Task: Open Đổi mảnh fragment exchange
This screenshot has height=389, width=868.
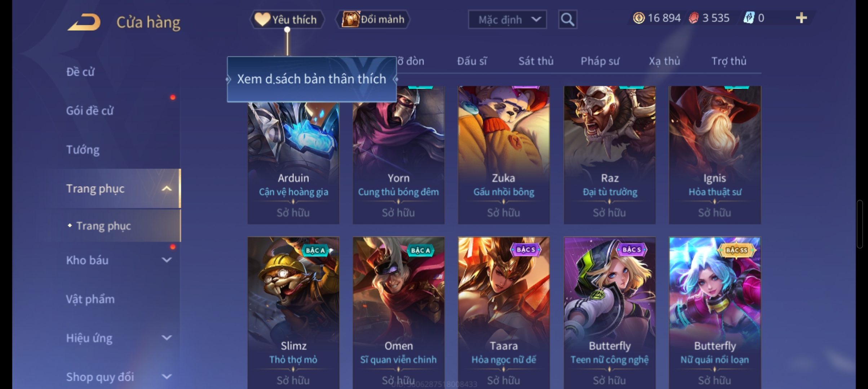Action: [373, 19]
